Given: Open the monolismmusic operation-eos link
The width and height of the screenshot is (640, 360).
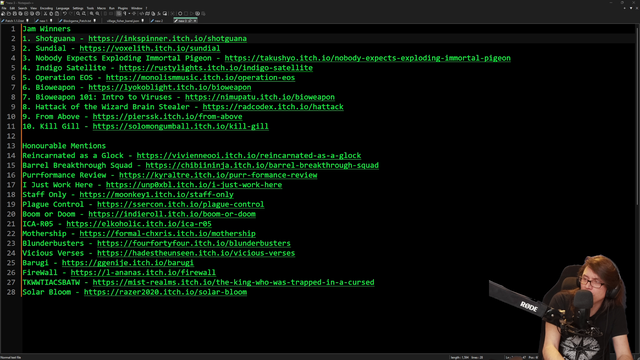Looking at the screenshot, I should pyautogui.click(x=200, y=78).
